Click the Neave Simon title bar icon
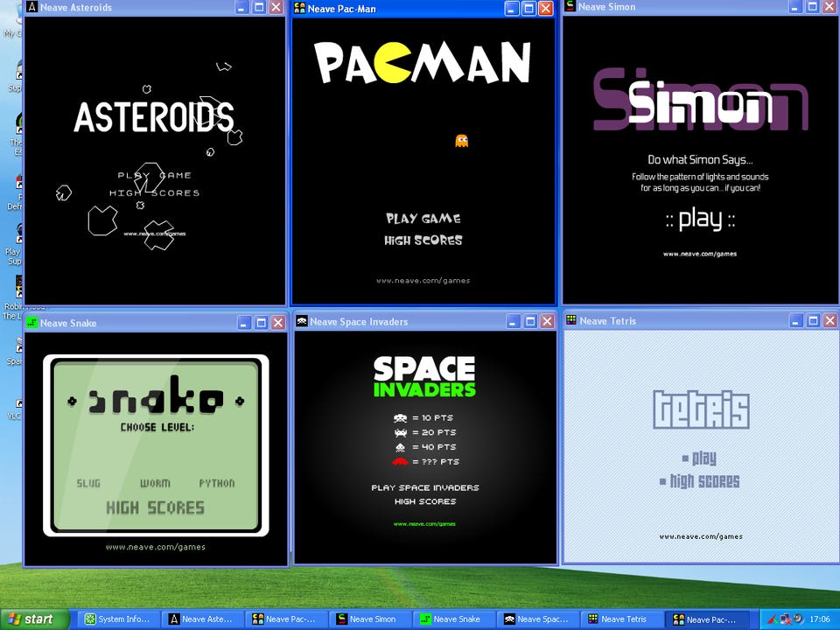The image size is (840, 630). pyautogui.click(x=570, y=6)
